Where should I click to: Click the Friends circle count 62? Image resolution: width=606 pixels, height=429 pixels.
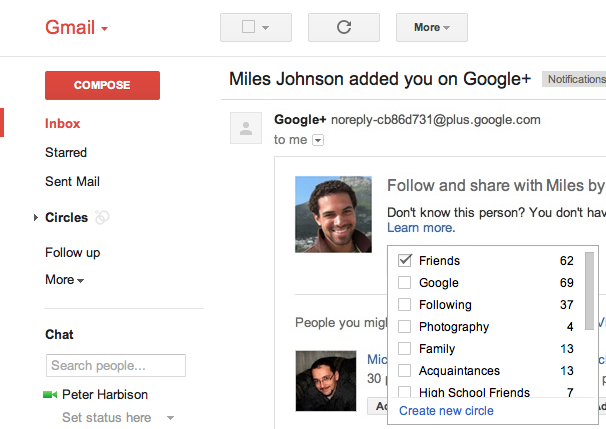click(x=567, y=260)
